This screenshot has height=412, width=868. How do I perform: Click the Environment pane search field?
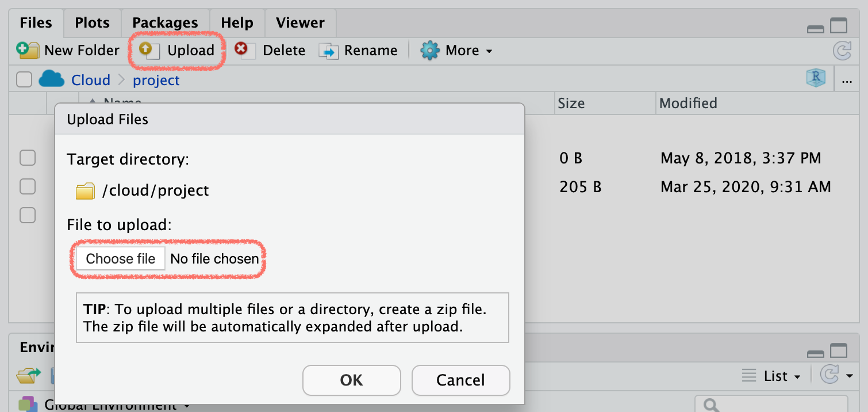(776, 405)
